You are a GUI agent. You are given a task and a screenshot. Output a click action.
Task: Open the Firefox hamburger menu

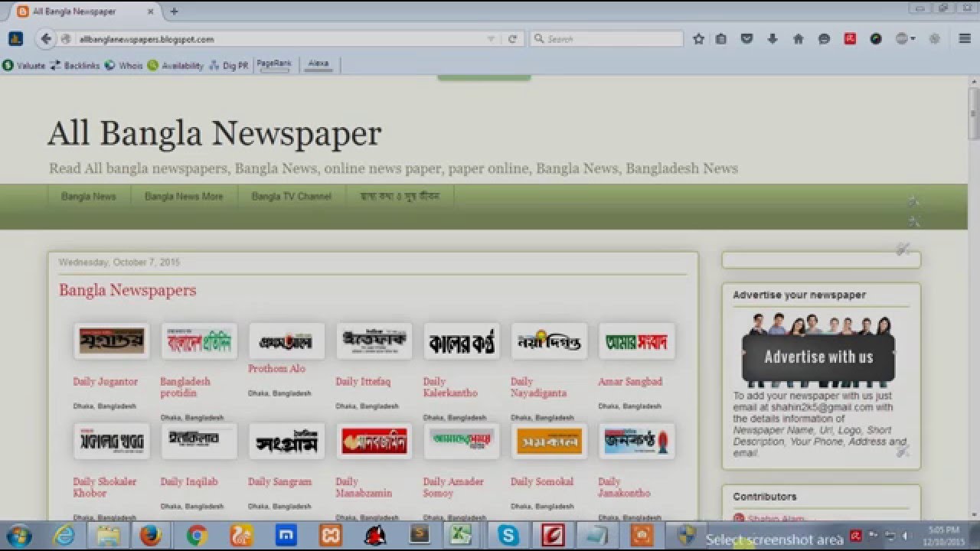click(x=965, y=39)
